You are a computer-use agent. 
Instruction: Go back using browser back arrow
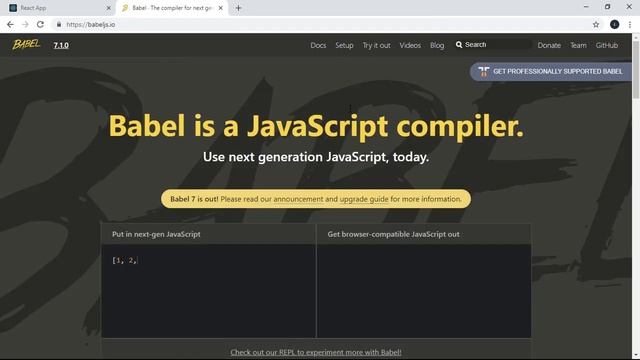click(10, 24)
